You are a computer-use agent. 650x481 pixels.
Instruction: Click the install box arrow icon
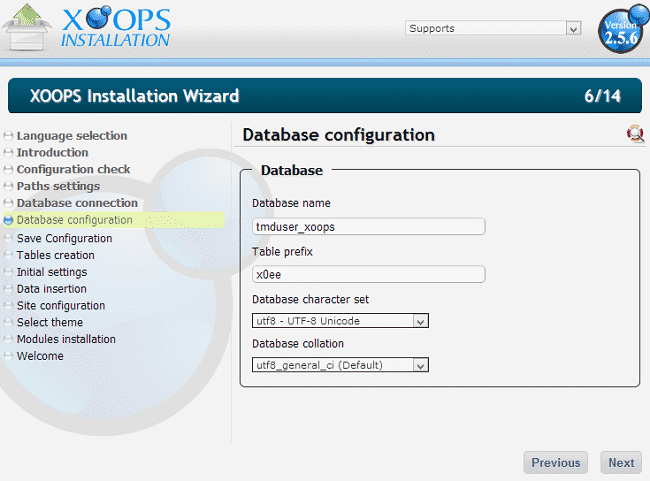pos(27,27)
